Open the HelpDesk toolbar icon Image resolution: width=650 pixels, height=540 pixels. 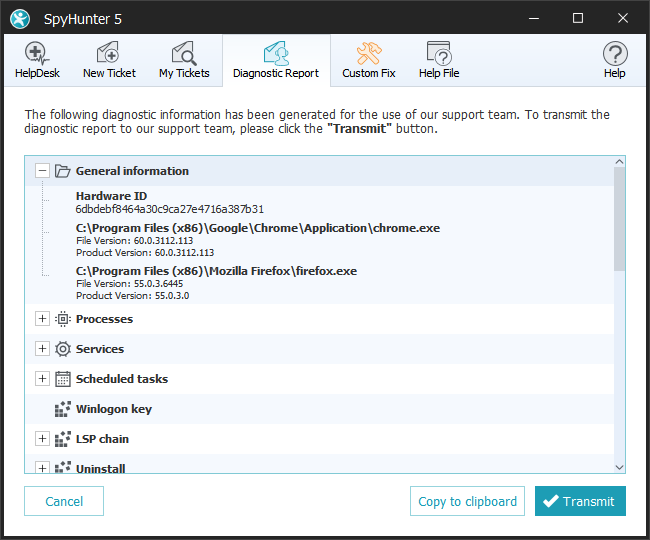(x=37, y=54)
